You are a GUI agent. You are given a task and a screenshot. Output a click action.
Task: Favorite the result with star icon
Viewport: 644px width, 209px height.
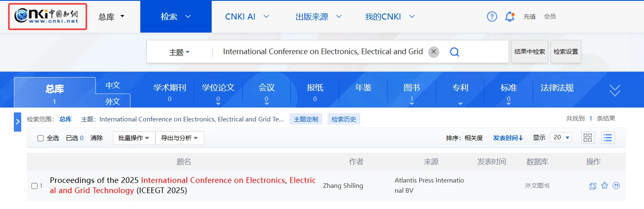point(604,186)
